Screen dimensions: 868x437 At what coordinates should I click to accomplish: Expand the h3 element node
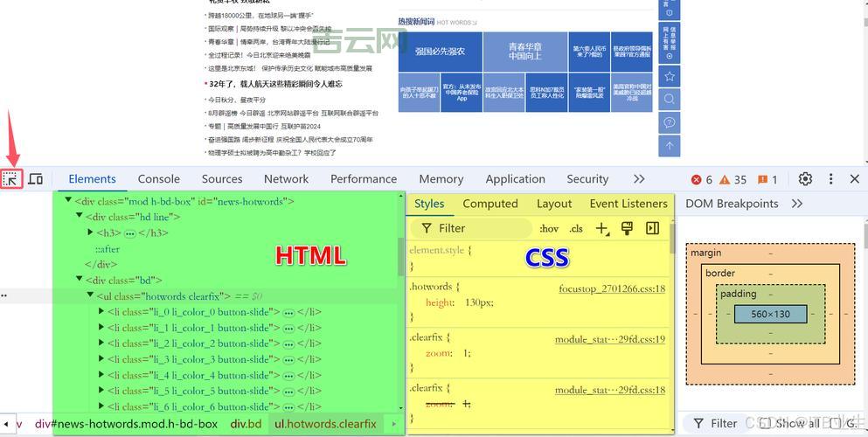pos(90,232)
